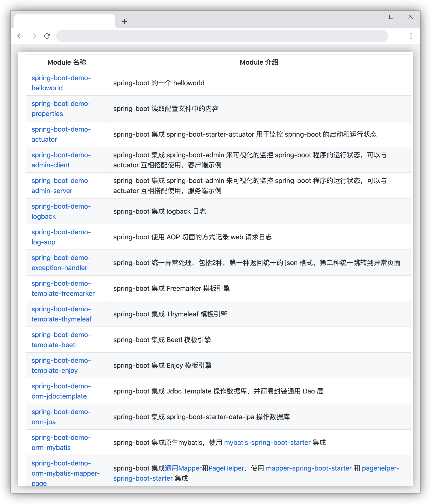Viewport: 431px width, 504px height.
Task: Click the forward navigation arrow
Action: click(x=33, y=36)
